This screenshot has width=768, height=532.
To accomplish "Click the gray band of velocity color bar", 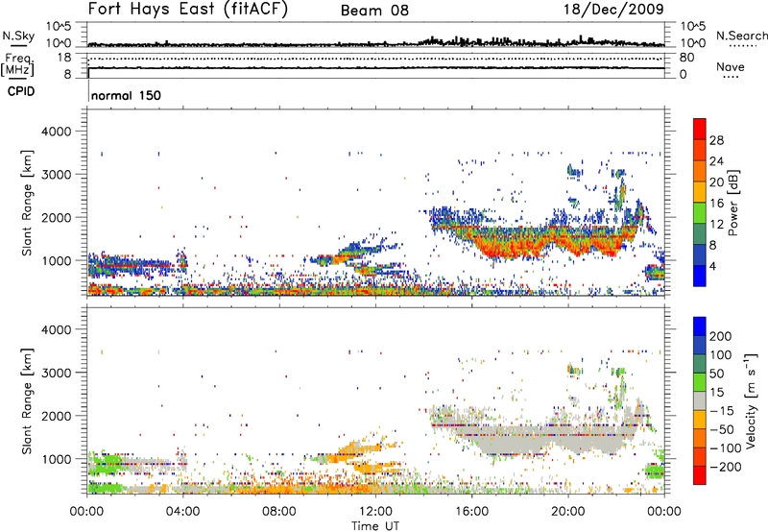I will click(700, 400).
